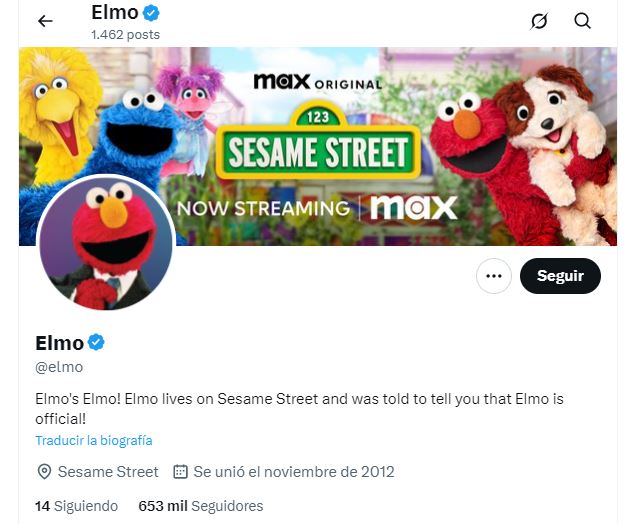This screenshot has width=644, height=524.
Task: Click the location pin icon
Action: [44, 472]
